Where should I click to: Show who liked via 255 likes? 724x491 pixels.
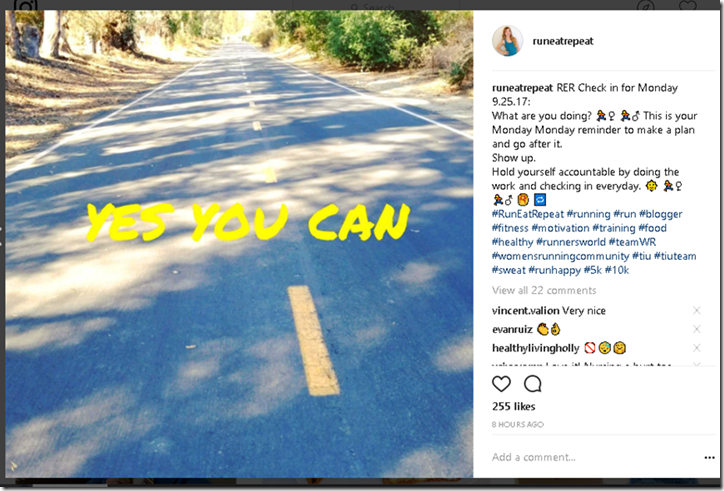[x=513, y=406]
